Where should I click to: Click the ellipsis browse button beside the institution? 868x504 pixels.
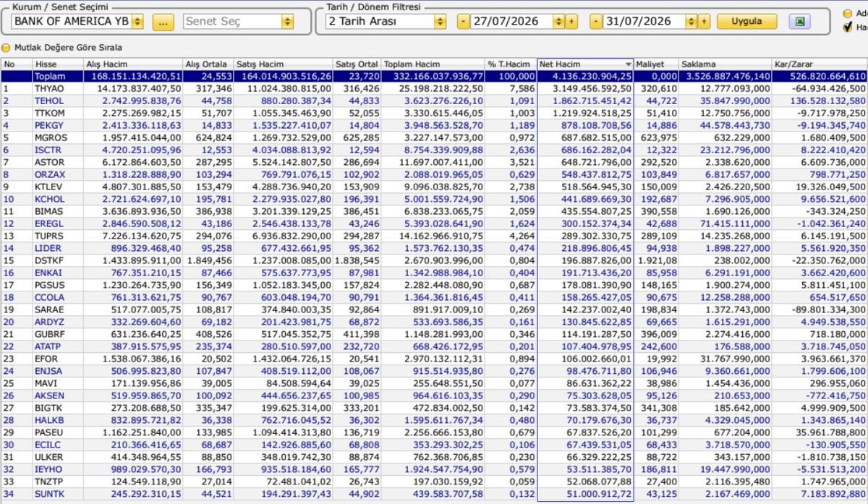click(163, 22)
